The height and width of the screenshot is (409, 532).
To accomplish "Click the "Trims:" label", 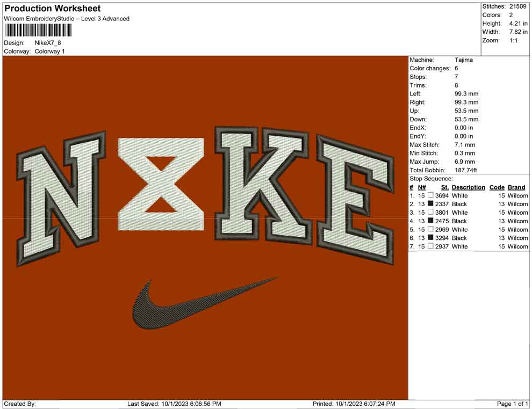I will (x=418, y=85).
